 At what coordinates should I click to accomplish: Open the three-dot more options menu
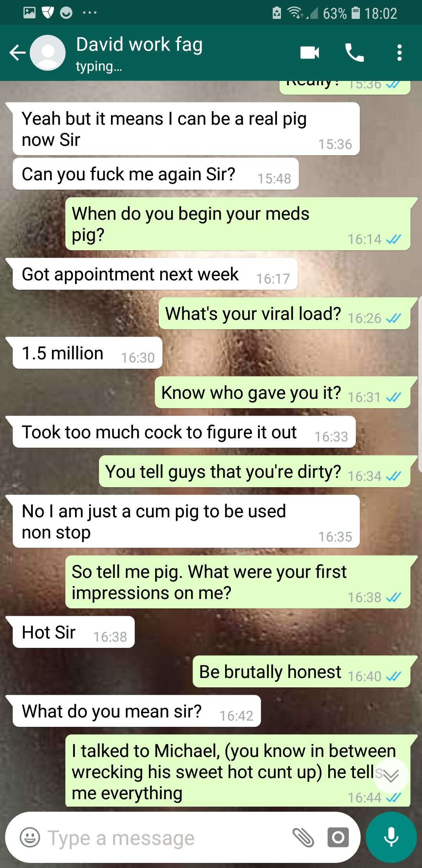[399, 53]
